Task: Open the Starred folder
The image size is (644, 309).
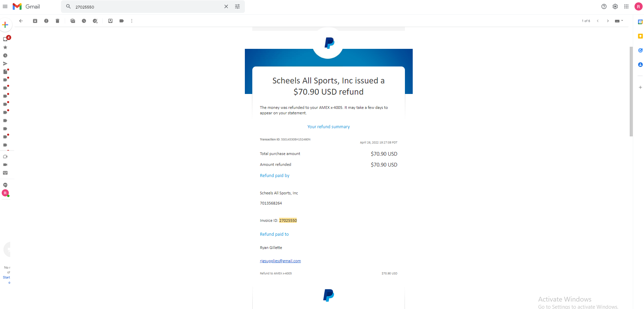Action: pos(5,47)
